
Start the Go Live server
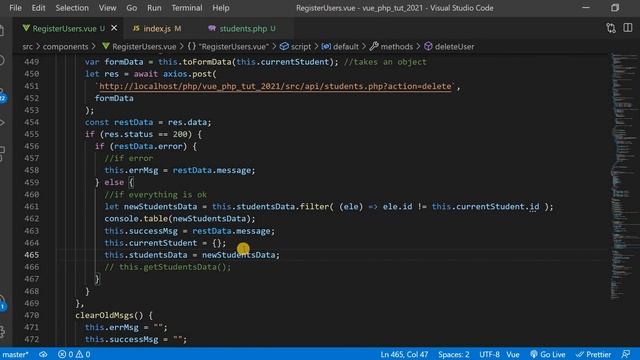coord(548,354)
